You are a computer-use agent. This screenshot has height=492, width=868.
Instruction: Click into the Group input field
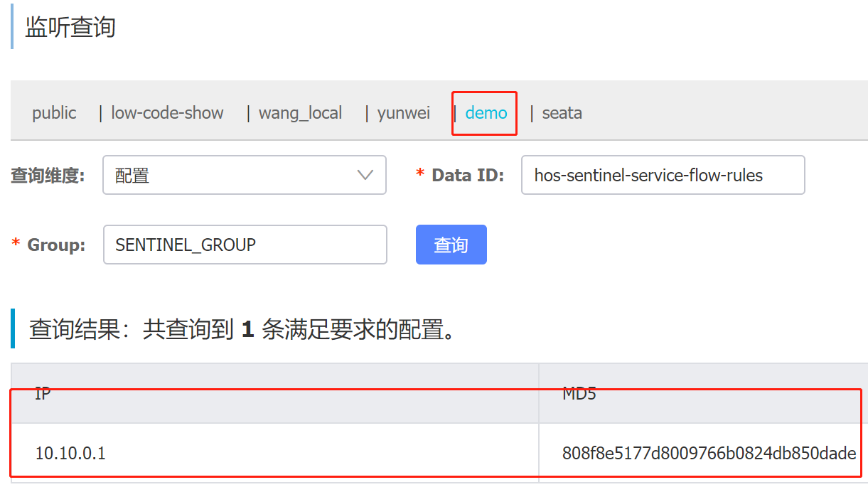[245, 245]
